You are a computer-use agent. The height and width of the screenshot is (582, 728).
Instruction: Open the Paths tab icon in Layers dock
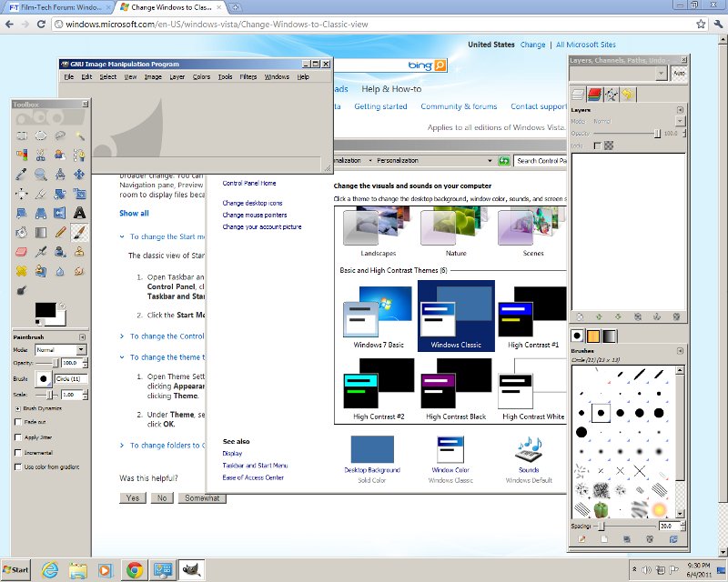[612, 95]
